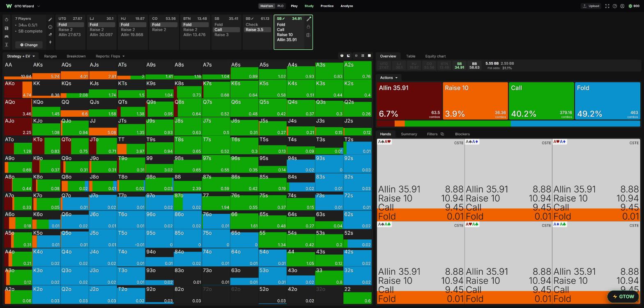The width and height of the screenshot is (644, 308).
Task: Click the lock icon in active SB panel
Action: click(308, 27)
